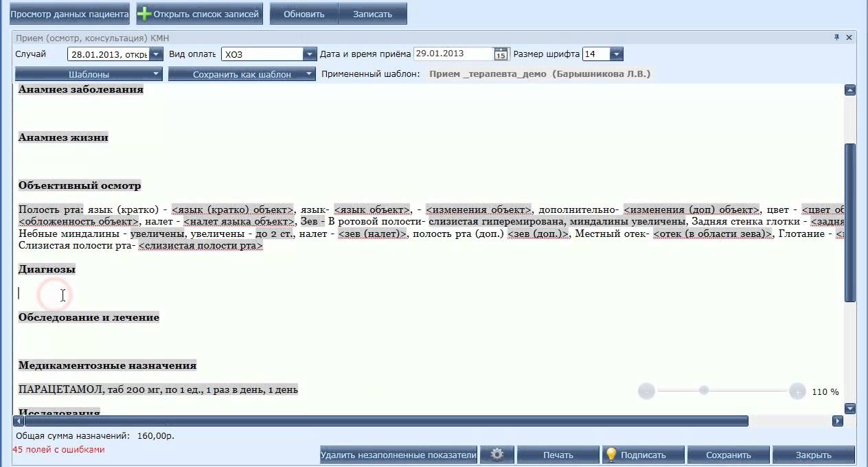Viewport: 868px width, 467px height.
Task: Click the <налет языка объект> placeholder
Action: click(x=239, y=222)
